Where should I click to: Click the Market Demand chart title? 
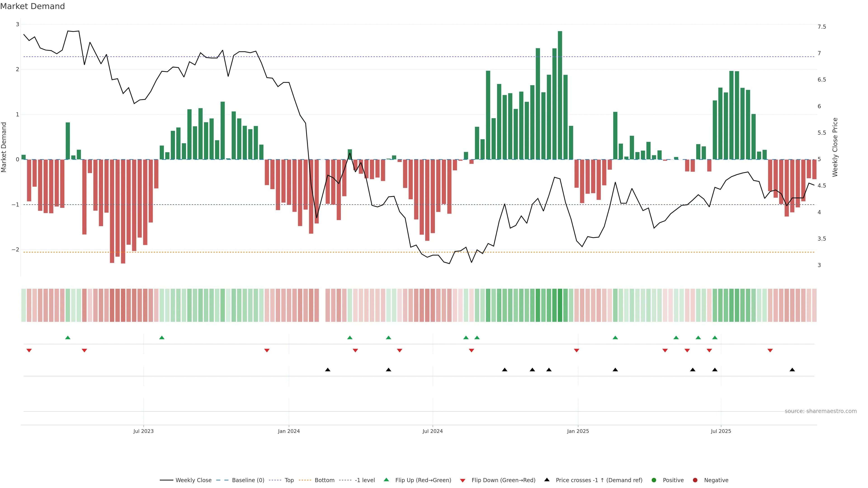32,6
